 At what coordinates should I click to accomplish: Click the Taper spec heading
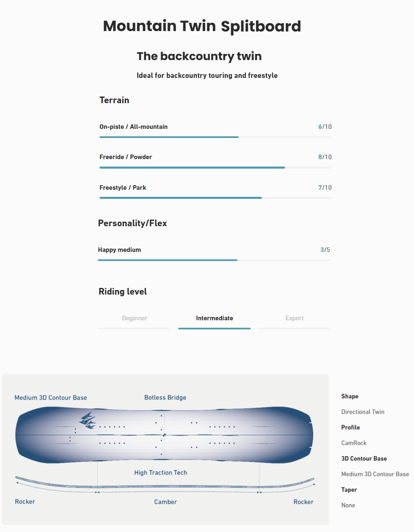coord(349,489)
